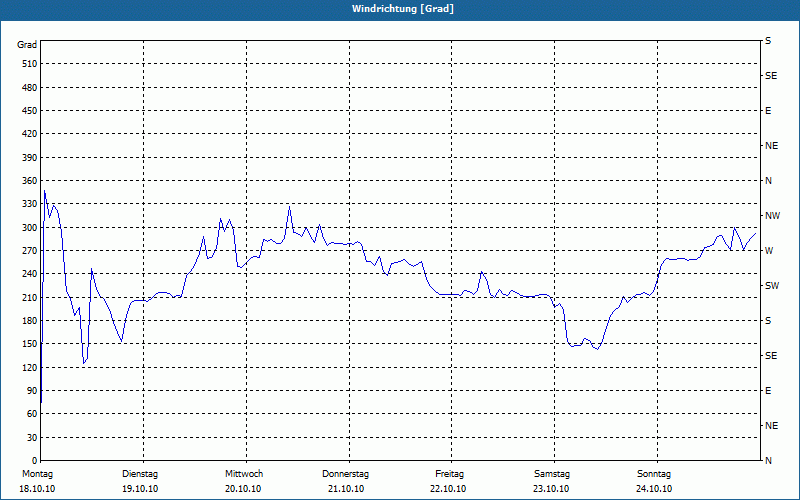Click the 'NE' compass label at 30 level
Viewport: 800px width, 500px height.
pos(771,426)
